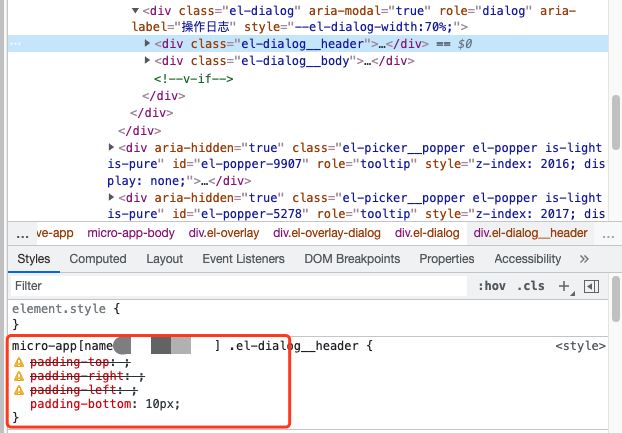The height and width of the screenshot is (433, 622).
Task: Click the struck-through padding-top declaration
Action: click(x=80, y=362)
